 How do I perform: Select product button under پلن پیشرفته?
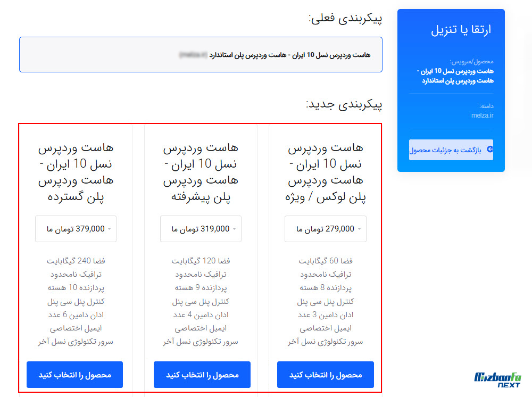pos(202,375)
